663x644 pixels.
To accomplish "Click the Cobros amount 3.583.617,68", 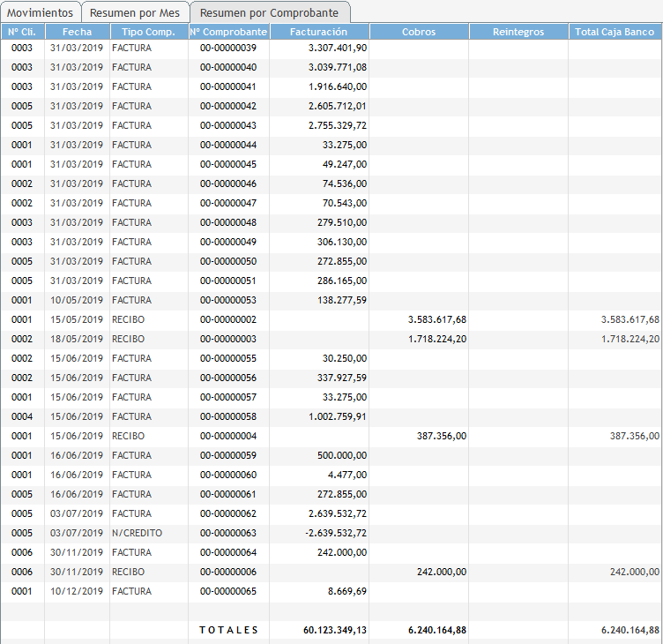I will [x=436, y=319].
